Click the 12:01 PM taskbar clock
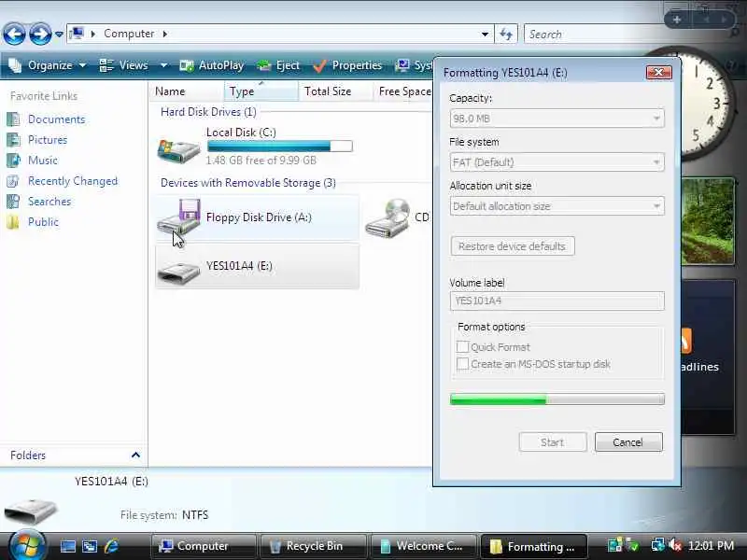Screen dimensions: 747x560 (x=712, y=546)
